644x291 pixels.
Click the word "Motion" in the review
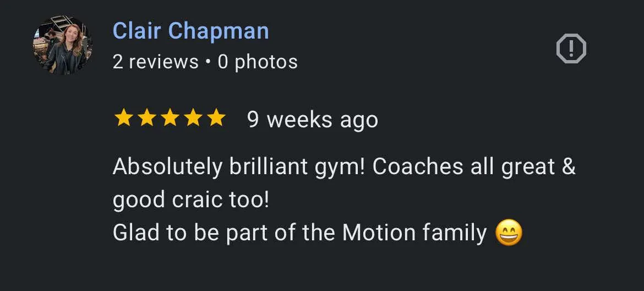tap(379, 233)
